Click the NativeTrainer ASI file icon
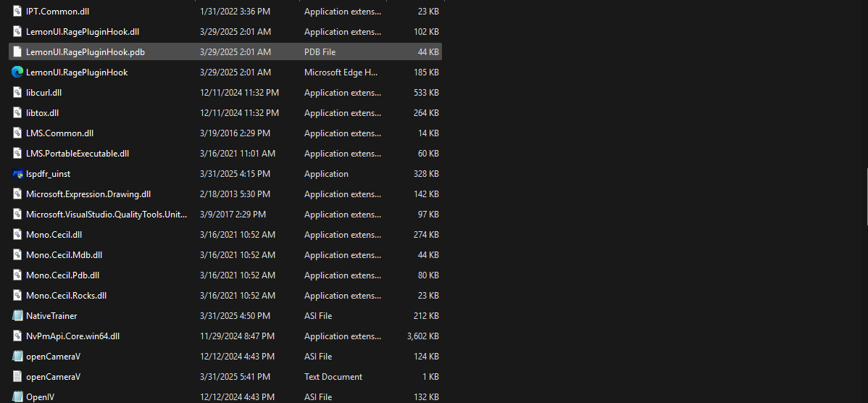The height and width of the screenshot is (403, 868). pos(17,316)
